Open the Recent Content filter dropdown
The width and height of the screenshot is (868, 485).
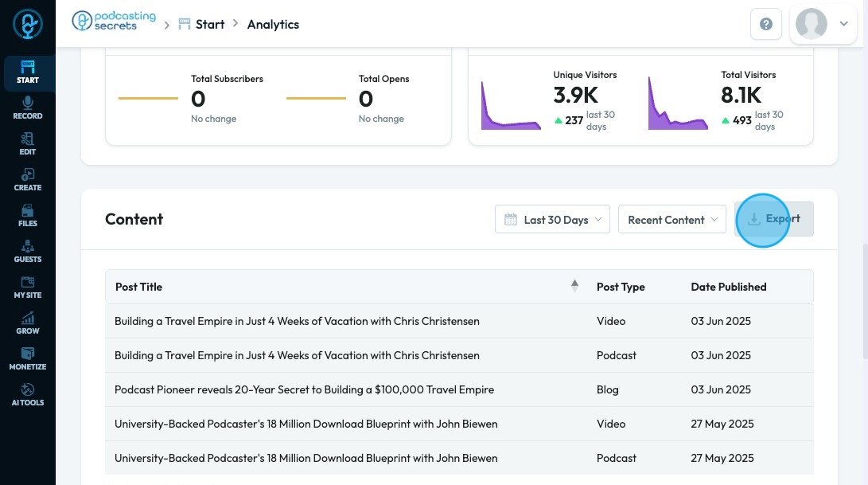point(672,220)
